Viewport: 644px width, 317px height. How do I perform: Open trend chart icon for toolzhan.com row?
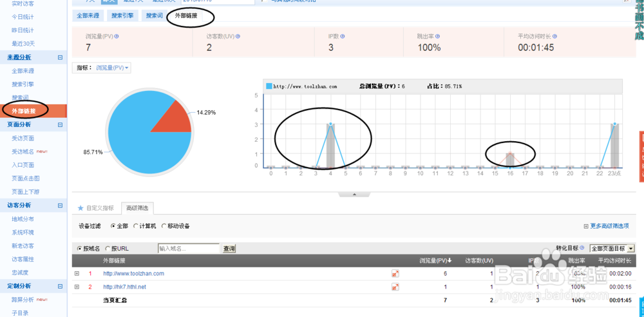395,274
